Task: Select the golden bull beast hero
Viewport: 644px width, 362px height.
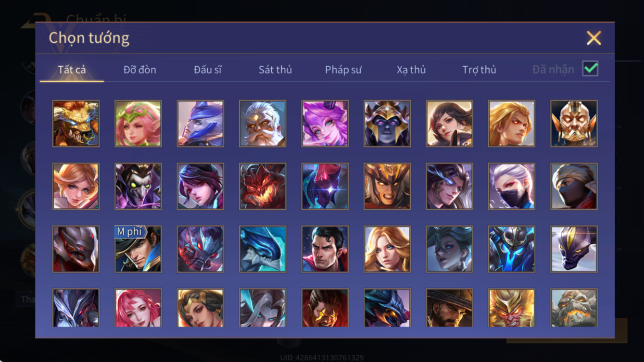Action: (x=76, y=124)
